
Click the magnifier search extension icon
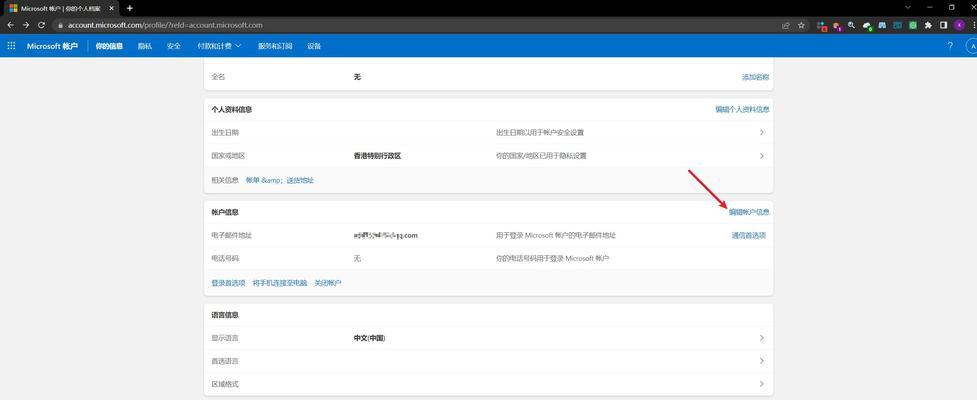(x=852, y=26)
